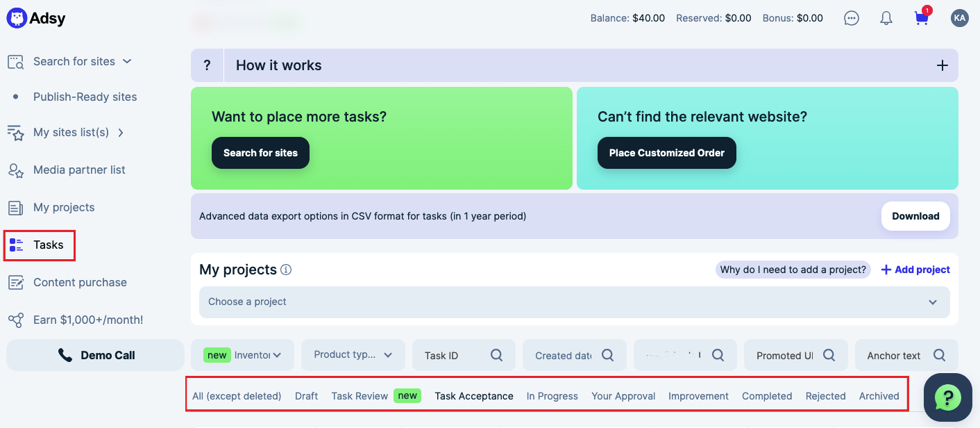Open the Choose a project dropdown
This screenshot has height=428, width=980.
(574, 302)
